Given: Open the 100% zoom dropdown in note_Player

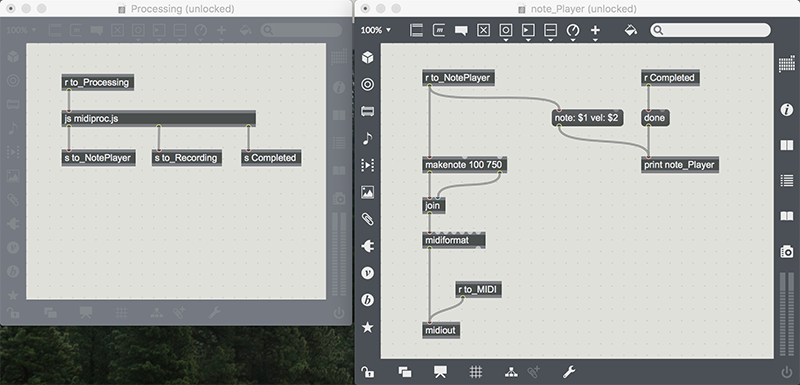Looking at the screenshot, I should pos(376,30).
